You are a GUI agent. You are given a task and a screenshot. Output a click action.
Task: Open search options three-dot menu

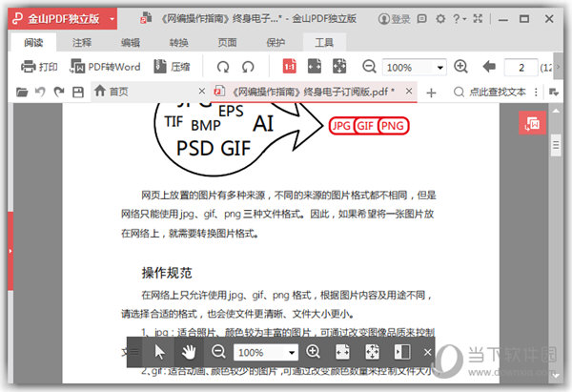(536, 92)
